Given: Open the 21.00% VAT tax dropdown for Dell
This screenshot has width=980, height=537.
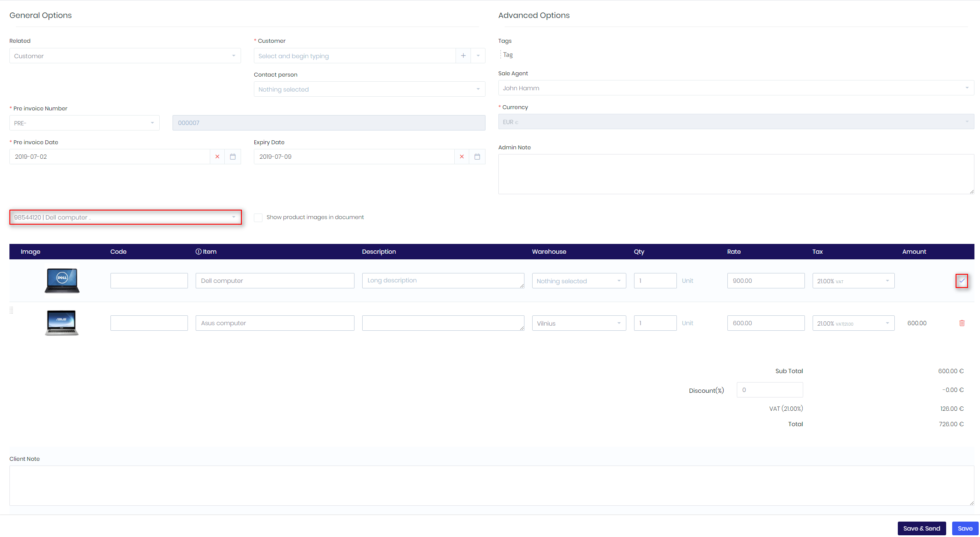Looking at the screenshot, I should 853,281.
